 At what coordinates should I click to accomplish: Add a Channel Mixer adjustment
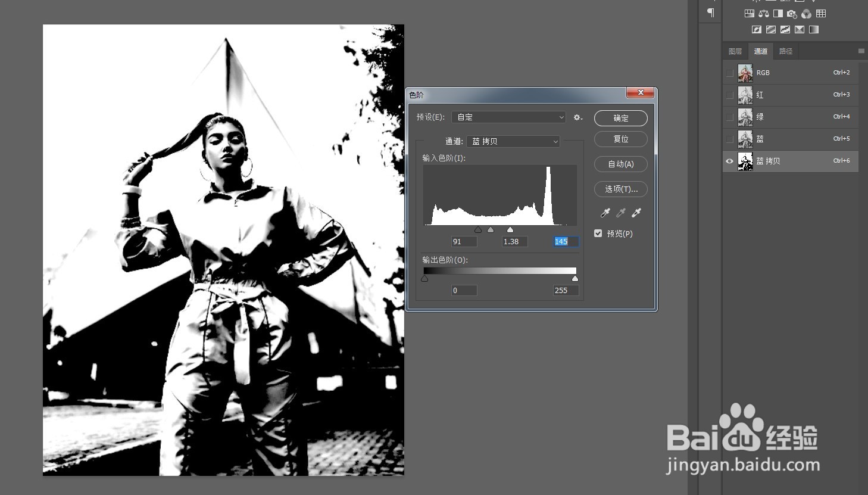tap(806, 14)
